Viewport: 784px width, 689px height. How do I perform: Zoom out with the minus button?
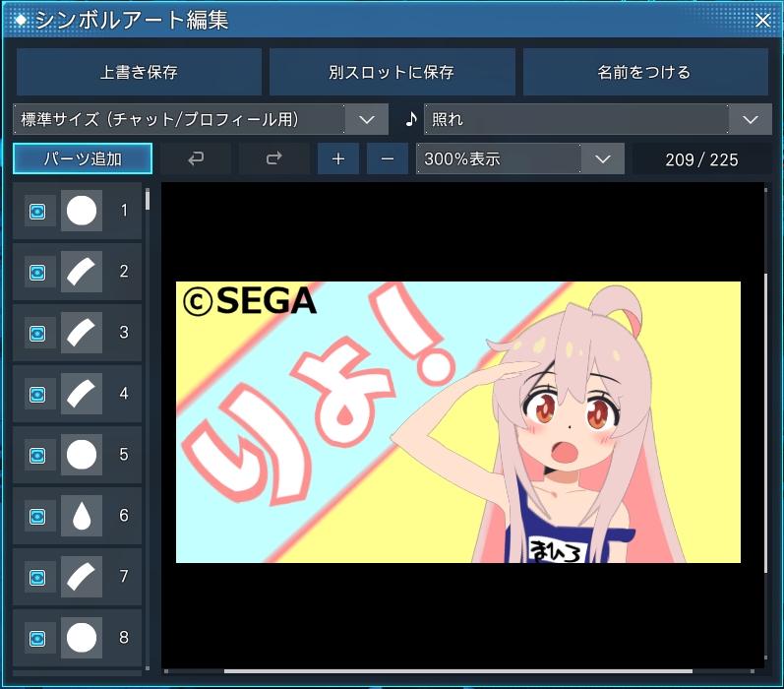tap(388, 158)
